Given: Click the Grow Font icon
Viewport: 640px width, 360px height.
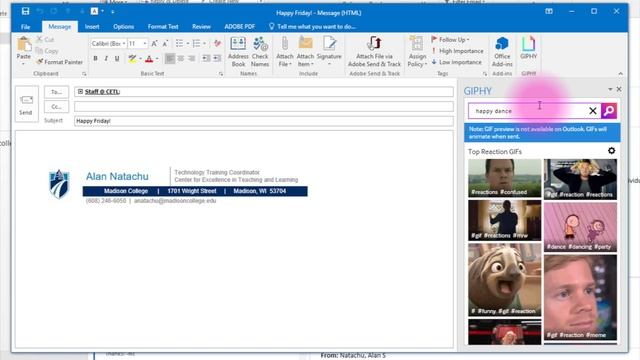Looking at the screenshot, I should [154, 43].
